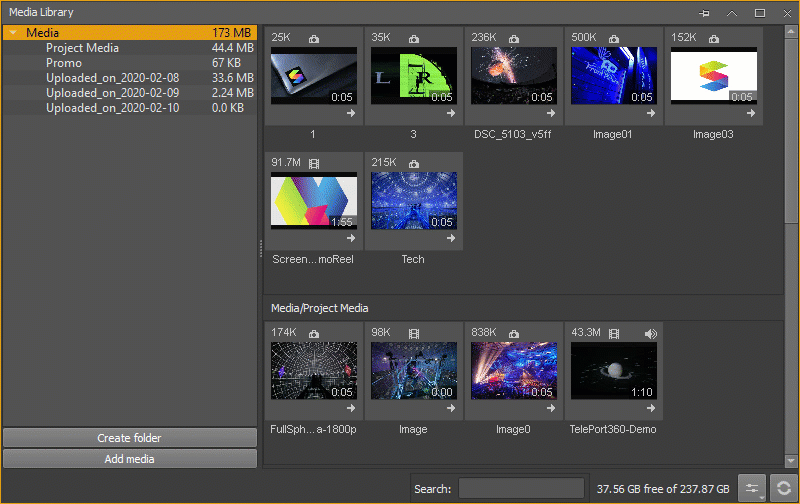Image resolution: width=800 pixels, height=504 pixels.
Task: Click the refresh button at bottom right
Action: 784,488
